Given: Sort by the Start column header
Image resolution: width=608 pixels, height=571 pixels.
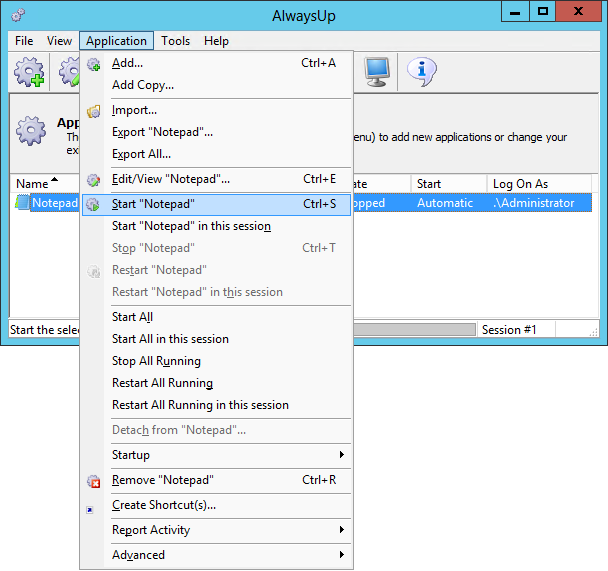Looking at the screenshot, I should click(449, 183).
